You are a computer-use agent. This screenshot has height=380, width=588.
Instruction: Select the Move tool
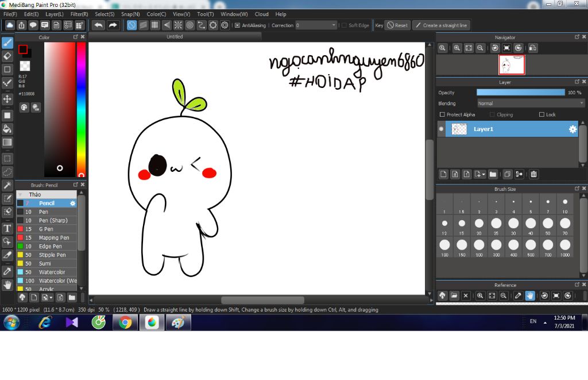(x=7, y=99)
